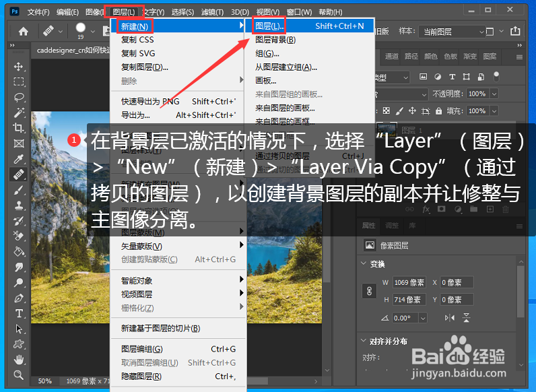
Task: Choose 隐藏图层(R) menu entry
Action: pyautogui.click(x=178, y=377)
